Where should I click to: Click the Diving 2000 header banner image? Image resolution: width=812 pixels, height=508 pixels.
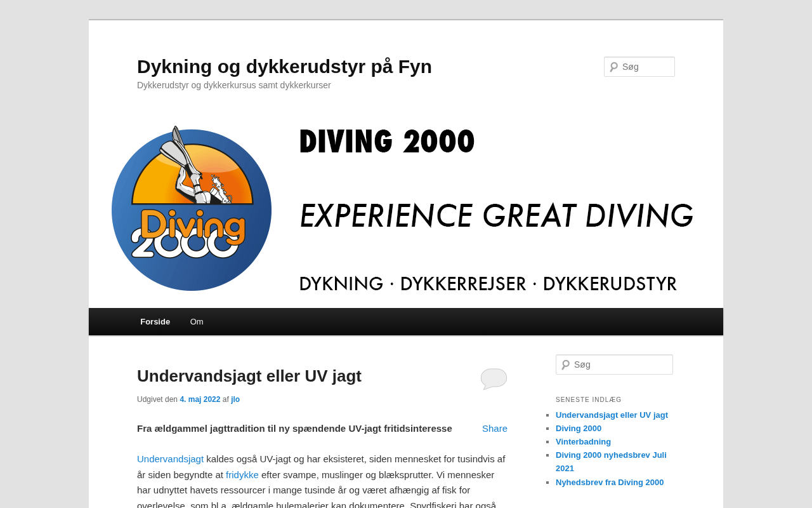tap(406, 209)
